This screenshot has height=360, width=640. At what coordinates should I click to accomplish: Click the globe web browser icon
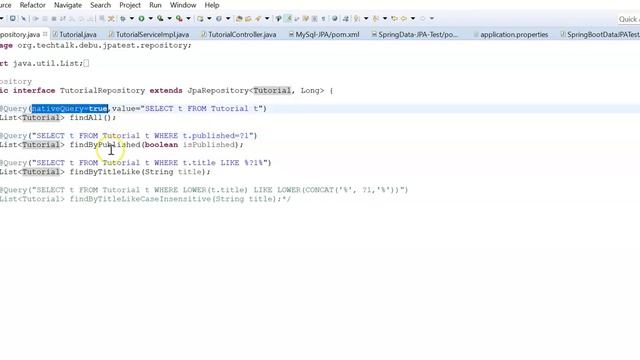[335, 18]
